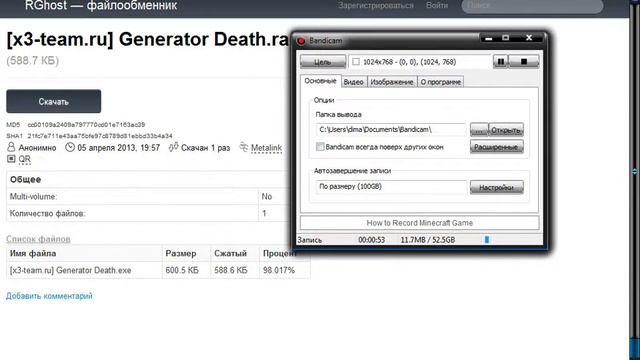Open the Расширенные options button
This screenshot has height=360, width=640.
tap(496, 147)
